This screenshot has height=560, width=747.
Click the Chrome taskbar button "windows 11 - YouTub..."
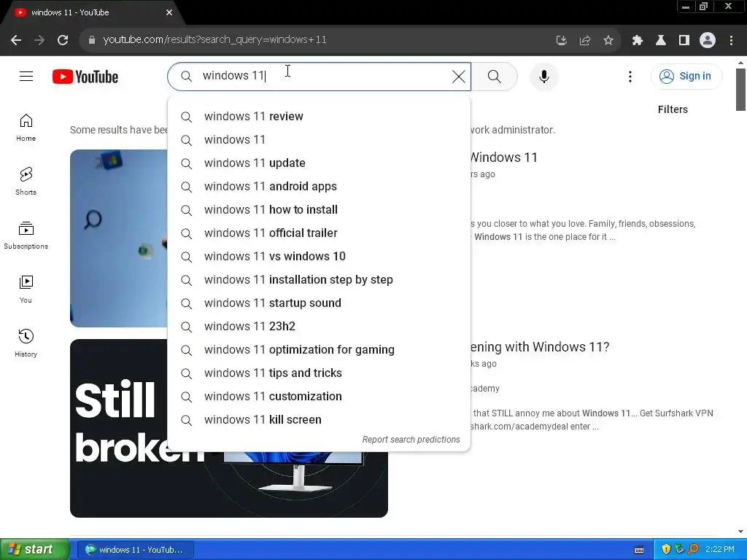point(135,550)
